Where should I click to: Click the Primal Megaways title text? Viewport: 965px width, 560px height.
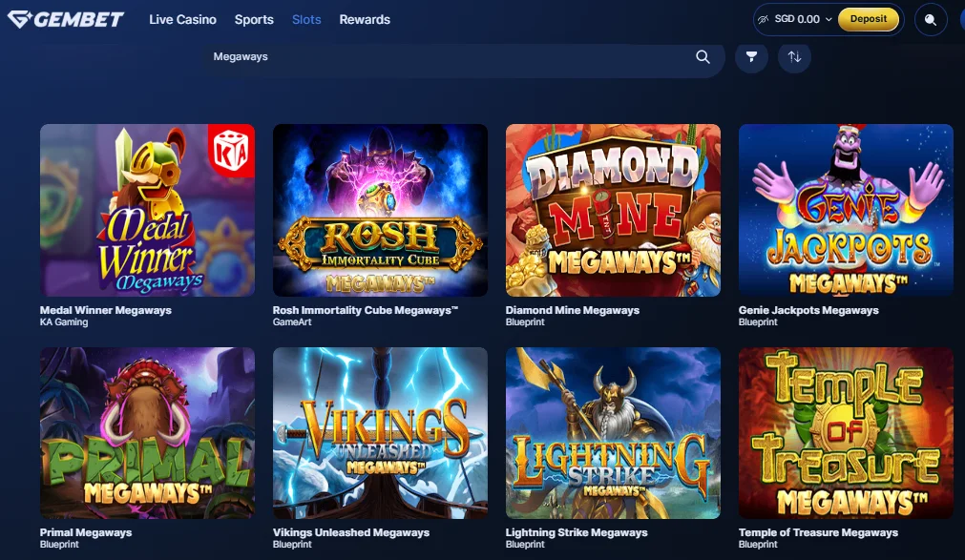click(86, 532)
